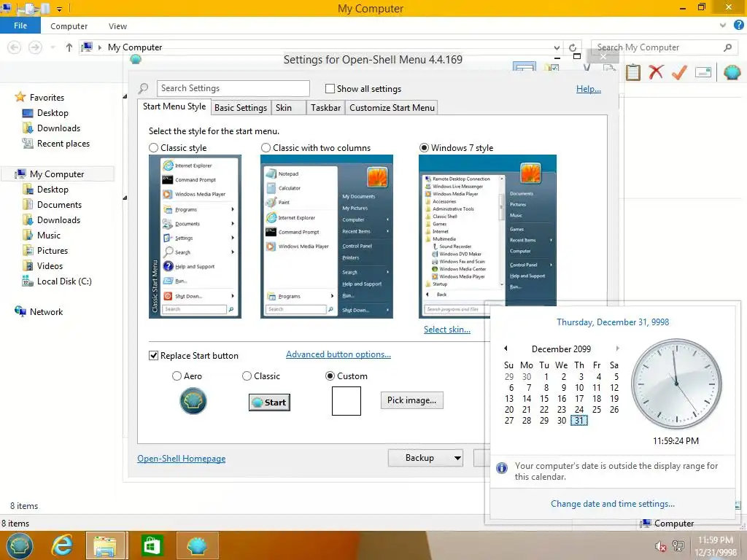Select the Windows 7 style radio button

424,147
